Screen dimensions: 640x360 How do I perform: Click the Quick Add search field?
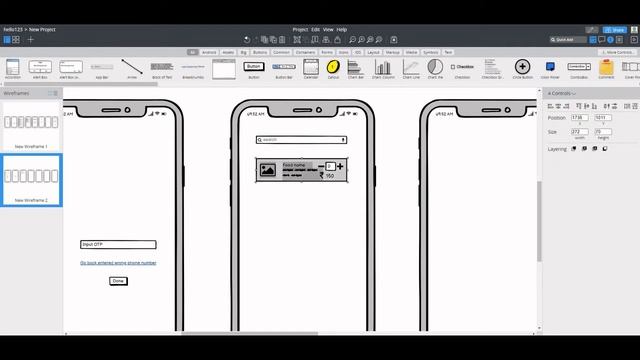(x=568, y=40)
